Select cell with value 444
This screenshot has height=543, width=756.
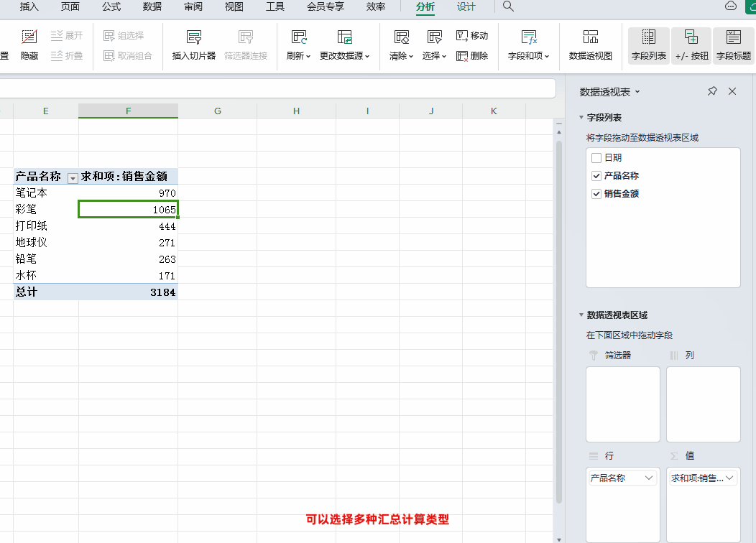[128, 226]
